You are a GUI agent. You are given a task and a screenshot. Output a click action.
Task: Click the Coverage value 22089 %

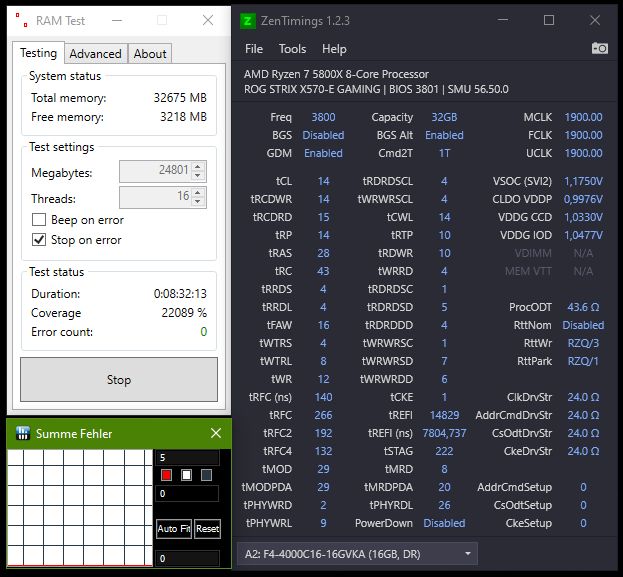click(x=184, y=313)
